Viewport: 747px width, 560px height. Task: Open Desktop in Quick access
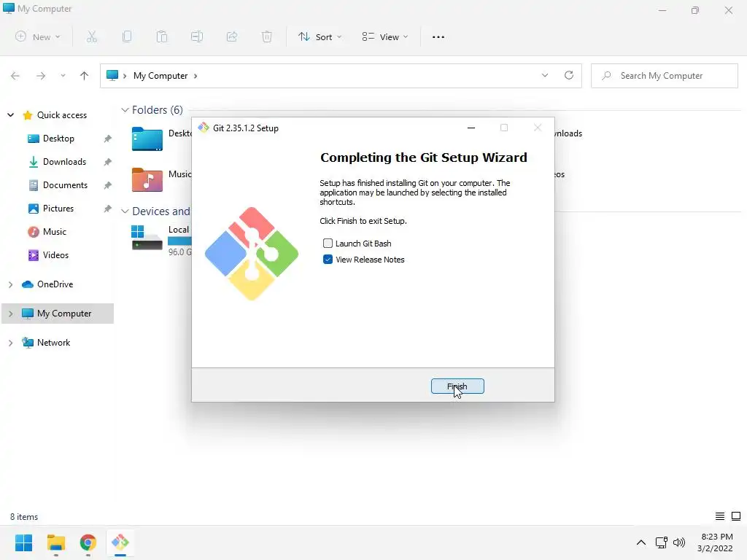[58, 138]
